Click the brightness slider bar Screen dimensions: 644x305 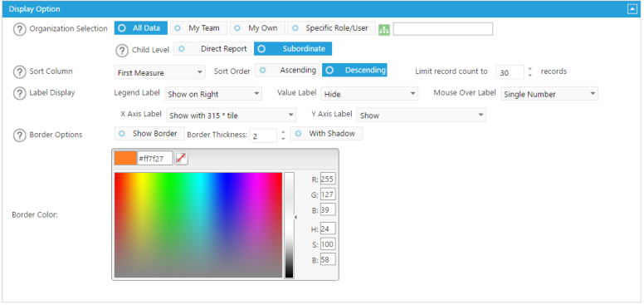click(289, 225)
